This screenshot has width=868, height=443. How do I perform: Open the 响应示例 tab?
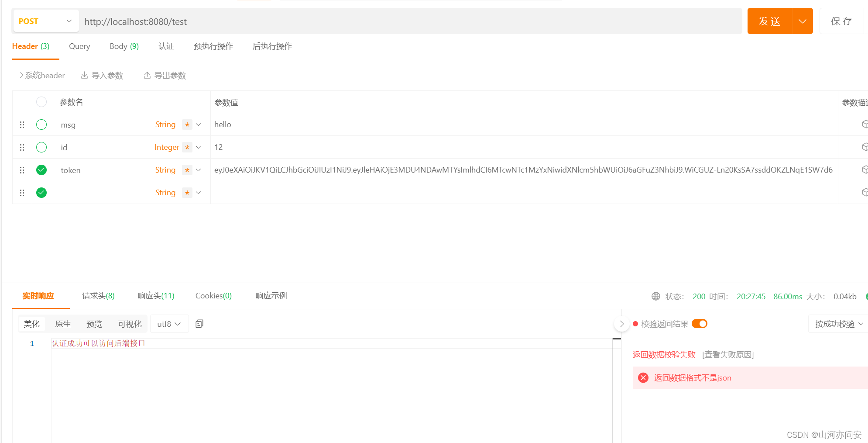click(x=271, y=296)
